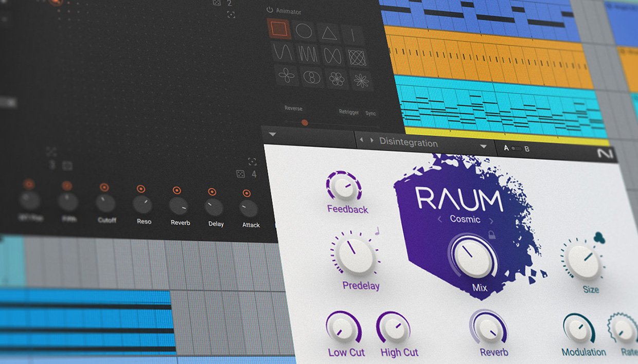This screenshot has width=638, height=364.
Task: Click the dark Reverb macro knob
Action: click(179, 206)
